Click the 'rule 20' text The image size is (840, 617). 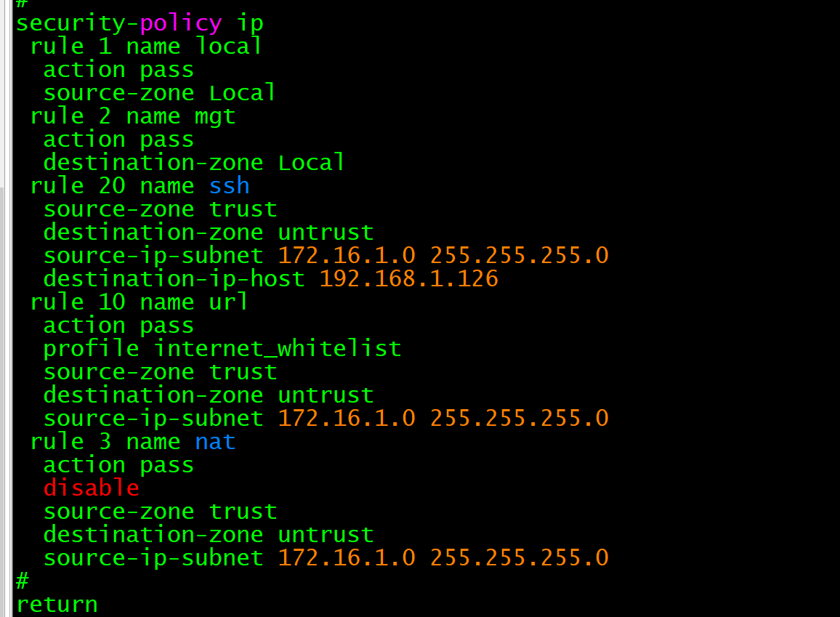tap(78, 186)
